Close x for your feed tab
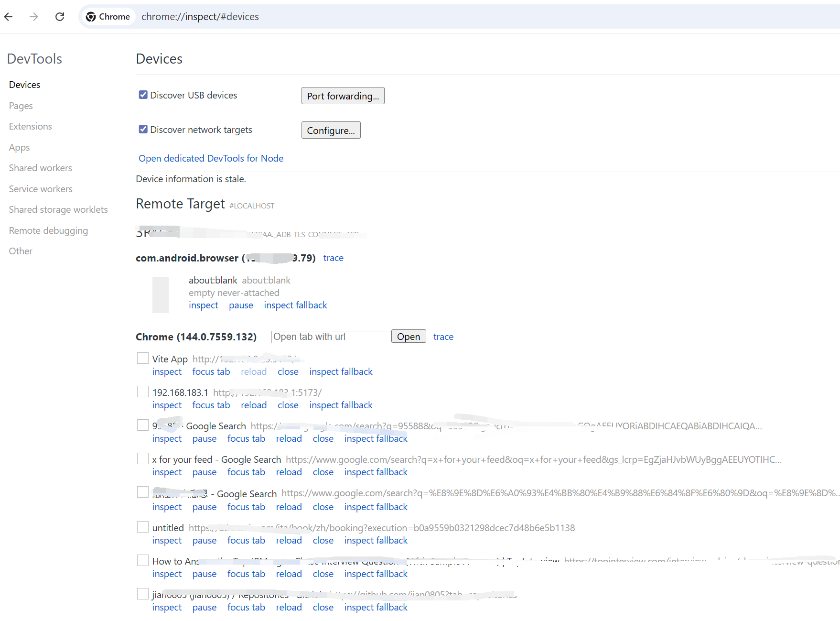The width and height of the screenshot is (840, 621). click(x=323, y=472)
